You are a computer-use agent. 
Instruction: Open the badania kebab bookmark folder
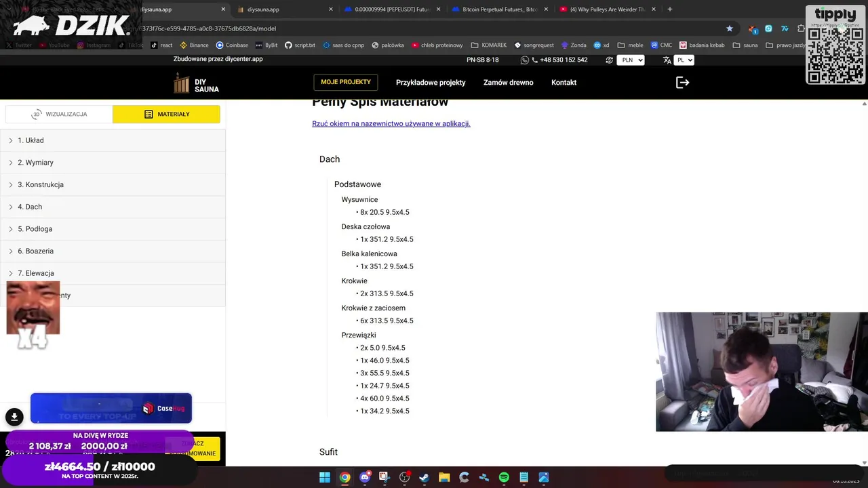pyautogui.click(x=702, y=45)
